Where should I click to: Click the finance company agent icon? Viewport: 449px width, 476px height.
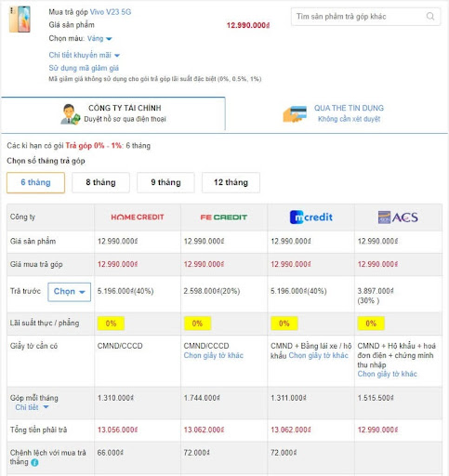point(70,114)
